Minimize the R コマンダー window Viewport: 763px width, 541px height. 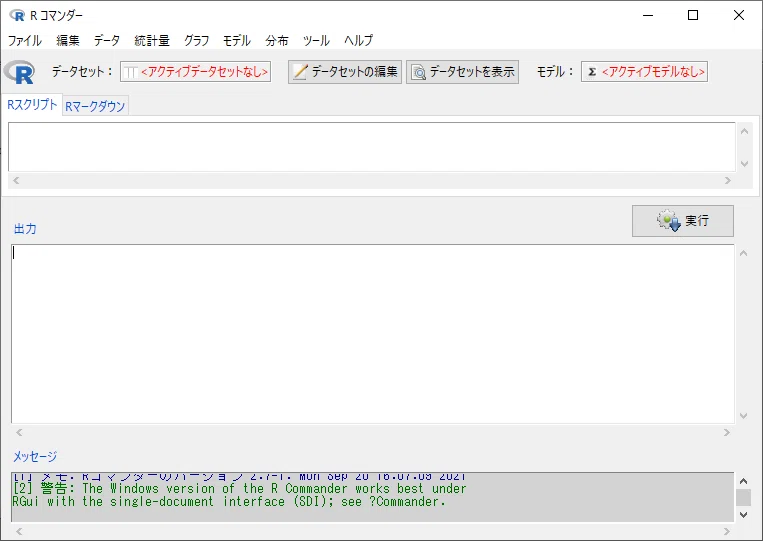click(x=648, y=16)
